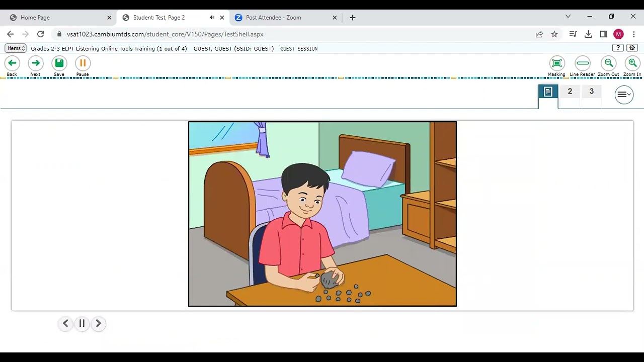This screenshot has height=362, width=644.
Task: Select the passage page tab
Action: click(548, 92)
